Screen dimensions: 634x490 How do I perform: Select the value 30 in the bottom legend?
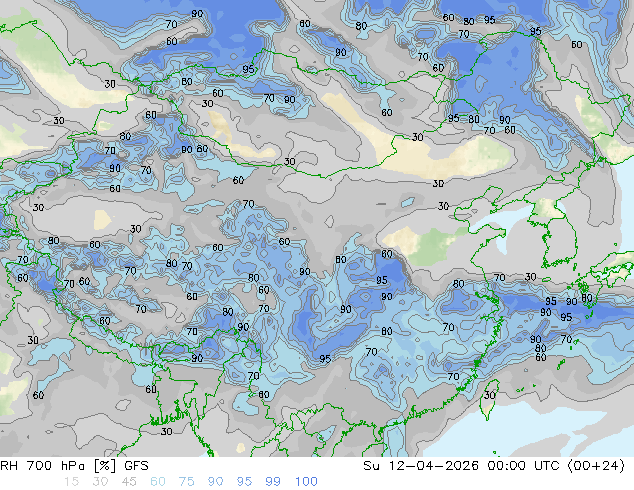100,482
